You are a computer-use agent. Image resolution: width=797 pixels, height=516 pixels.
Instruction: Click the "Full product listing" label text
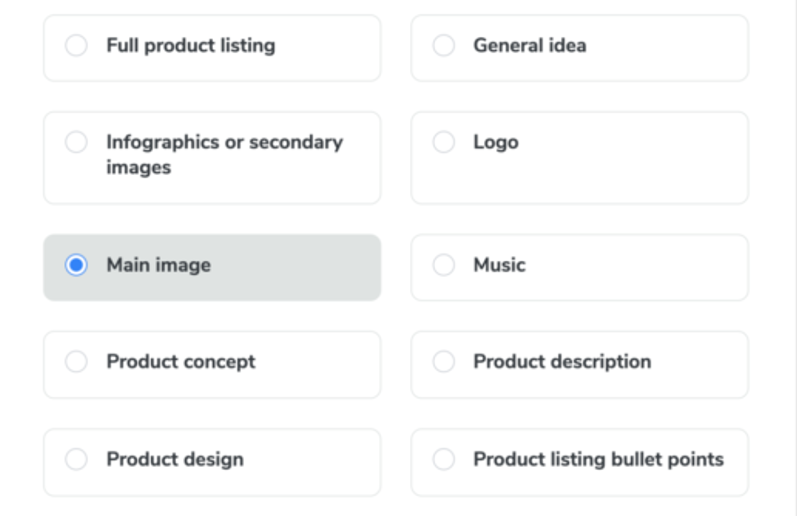(190, 46)
